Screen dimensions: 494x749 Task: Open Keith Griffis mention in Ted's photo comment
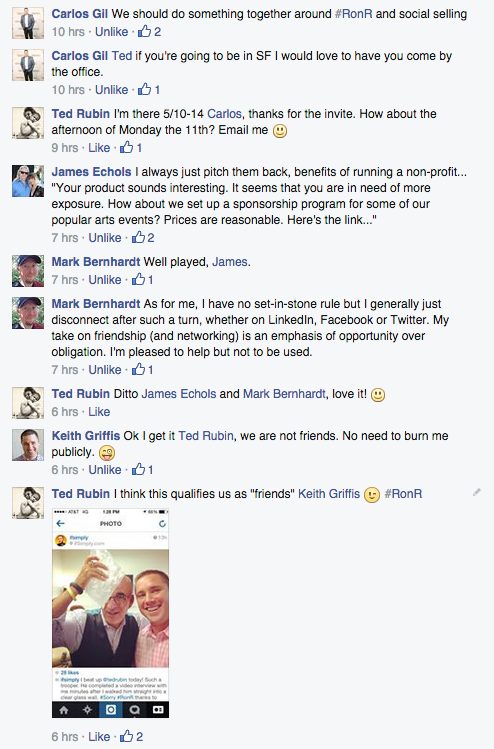click(329, 494)
